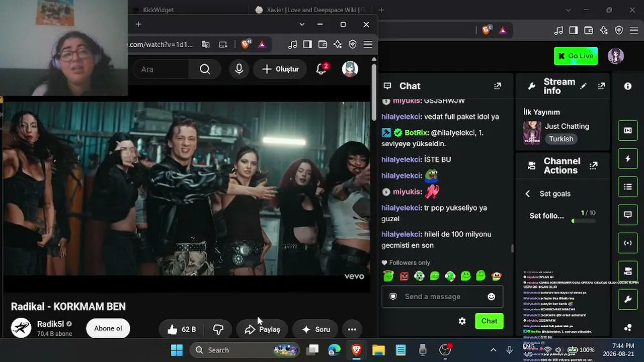Viewport: 644px width, 362px height.
Task: Click the Set followers goal progress bar
Action: click(584, 221)
